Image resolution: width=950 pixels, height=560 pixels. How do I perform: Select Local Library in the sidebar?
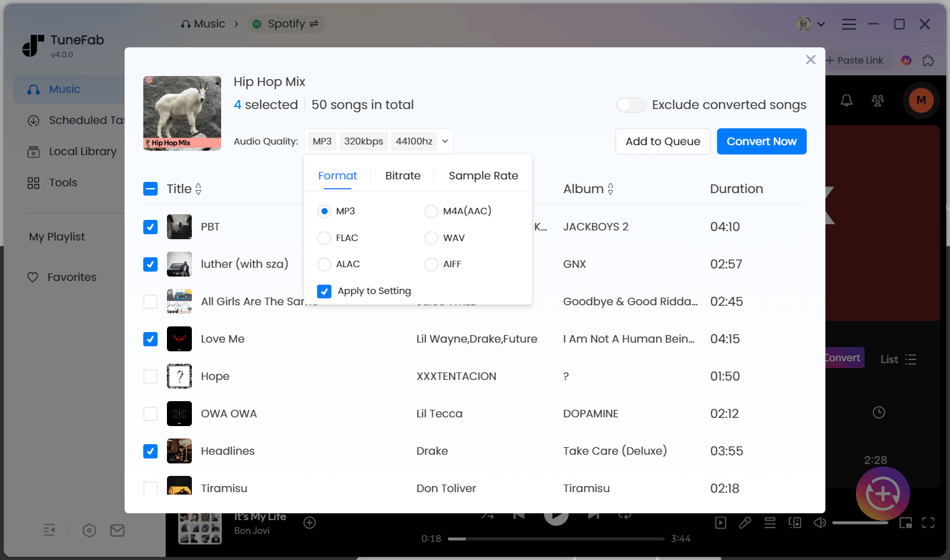click(x=82, y=151)
